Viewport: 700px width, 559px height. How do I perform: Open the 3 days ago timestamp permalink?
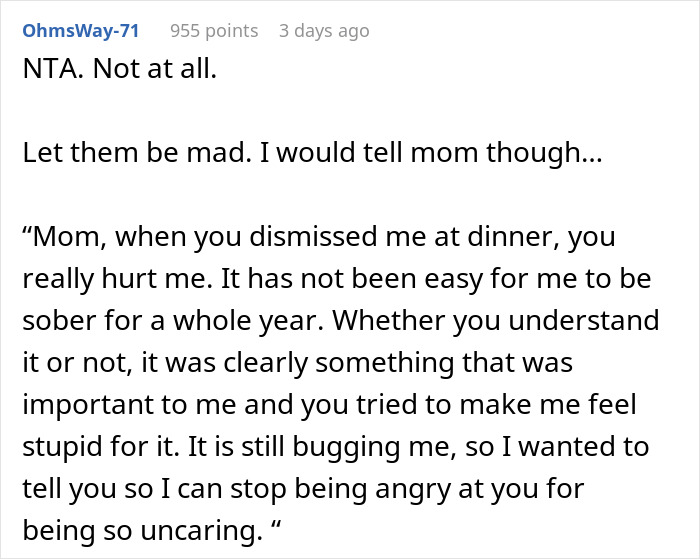click(325, 31)
